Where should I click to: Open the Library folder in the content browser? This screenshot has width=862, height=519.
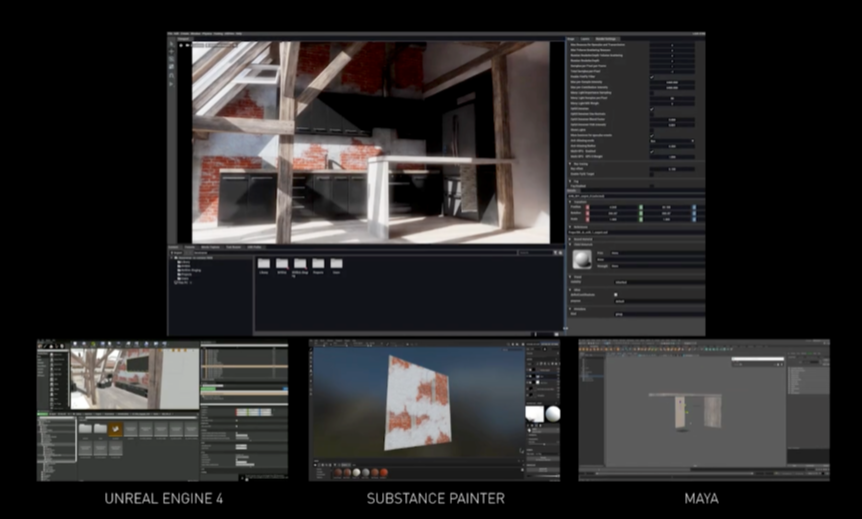pos(265,263)
